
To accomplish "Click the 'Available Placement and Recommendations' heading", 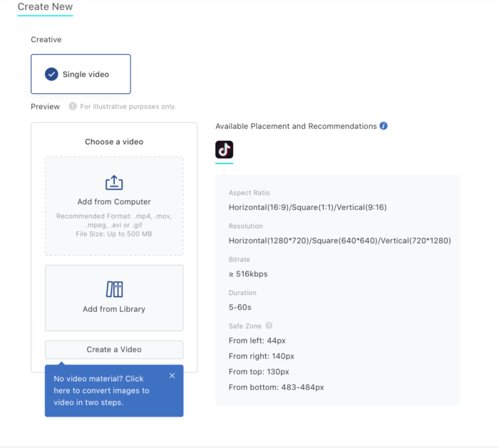I will point(296,126).
